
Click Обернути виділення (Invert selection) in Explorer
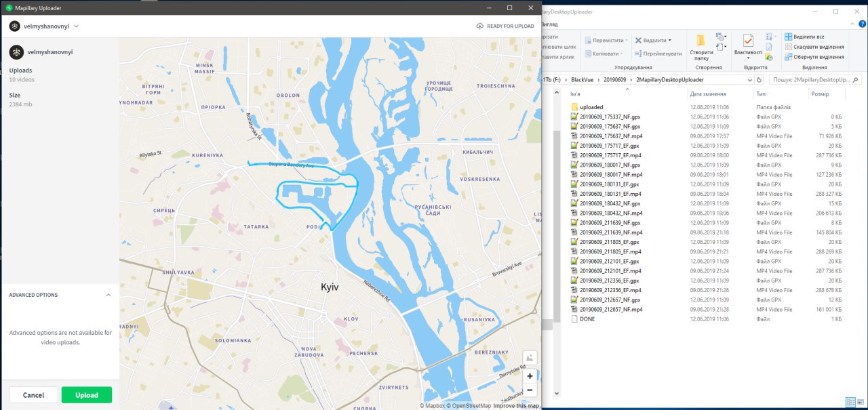[x=814, y=57]
